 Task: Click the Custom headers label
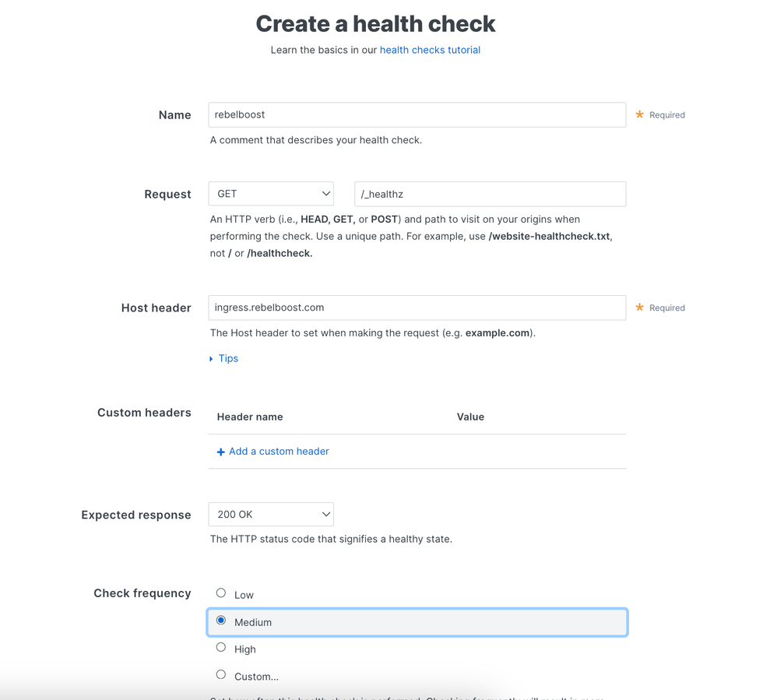pyautogui.click(x=144, y=413)
